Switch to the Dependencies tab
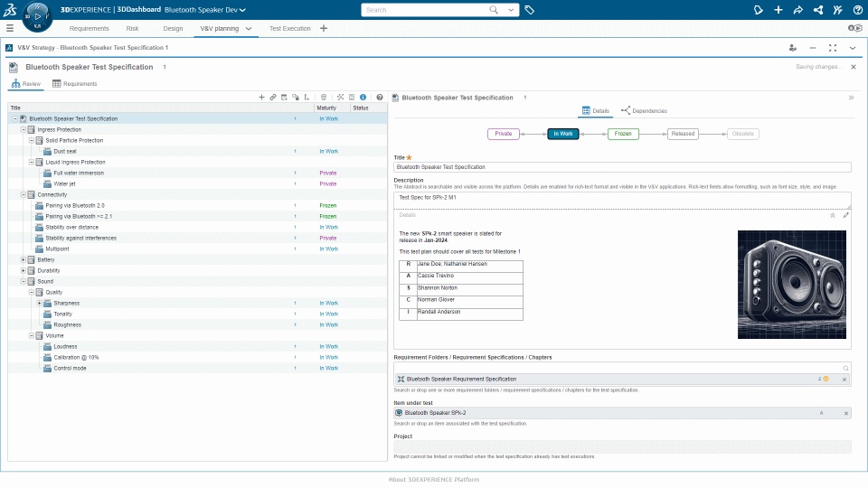The width and height of the screenshot is (868, 488). [x=644, y=110]
